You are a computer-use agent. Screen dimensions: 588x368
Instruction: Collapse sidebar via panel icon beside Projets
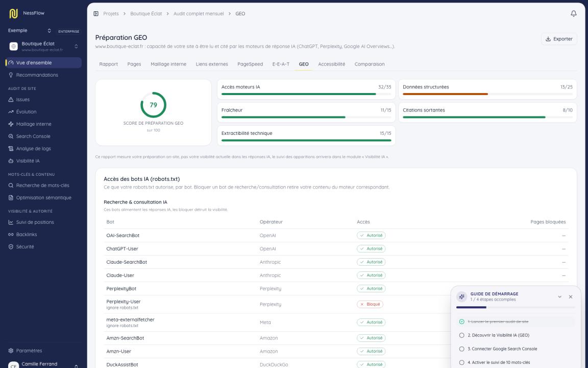click(96, 13)
